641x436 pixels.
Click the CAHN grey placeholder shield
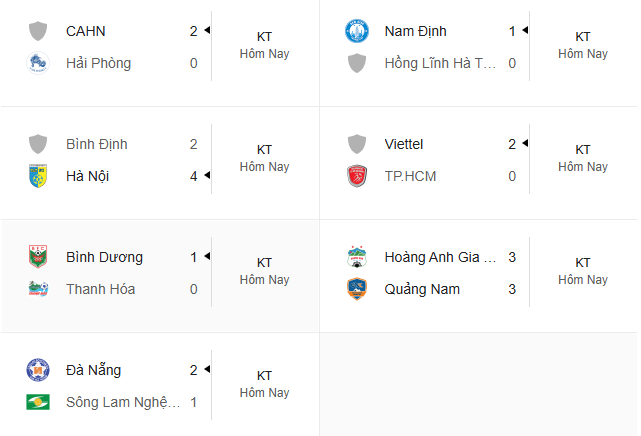(38, 31)
